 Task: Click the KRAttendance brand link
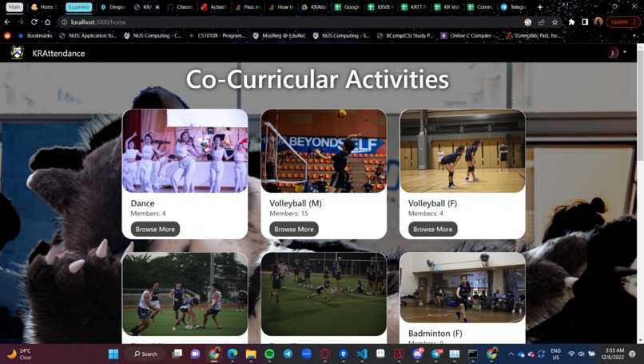point(59,53)
